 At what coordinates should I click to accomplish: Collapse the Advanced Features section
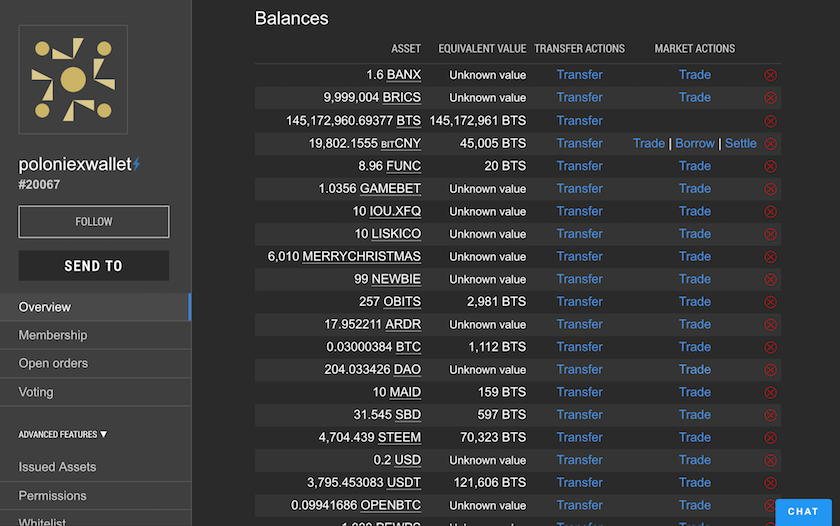(63, 434)
